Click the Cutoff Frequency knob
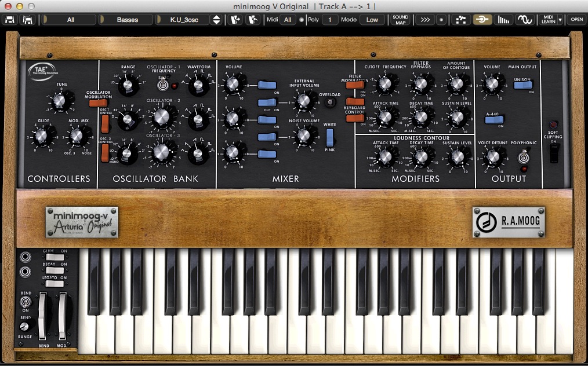Image resolution: width=588 pixels, height=366 pixels. [384, 84]
